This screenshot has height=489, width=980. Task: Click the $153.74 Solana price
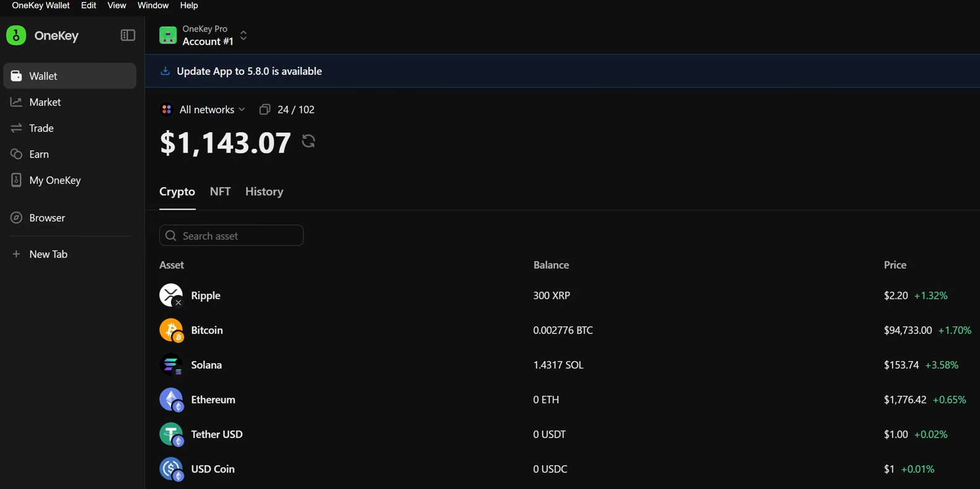901,365
